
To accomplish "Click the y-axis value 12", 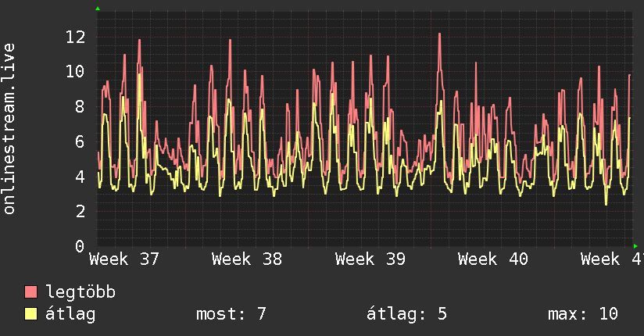I will pos(76,38).
